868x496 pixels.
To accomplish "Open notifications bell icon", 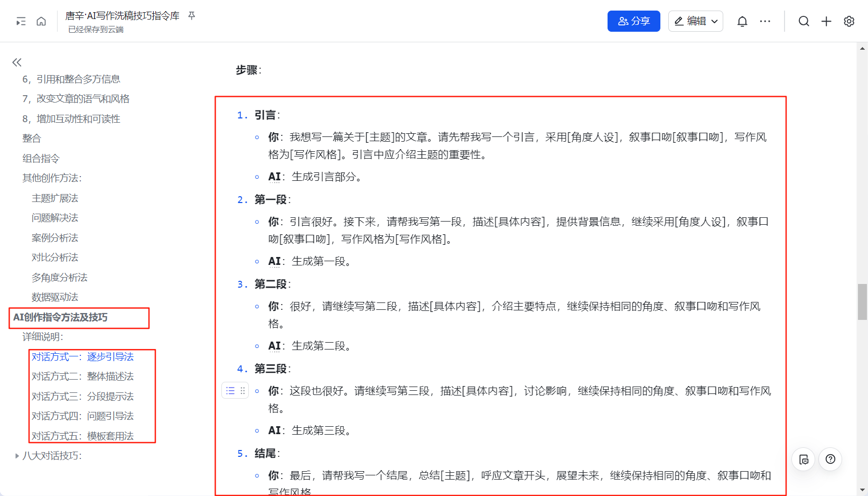I will point(742,21).
